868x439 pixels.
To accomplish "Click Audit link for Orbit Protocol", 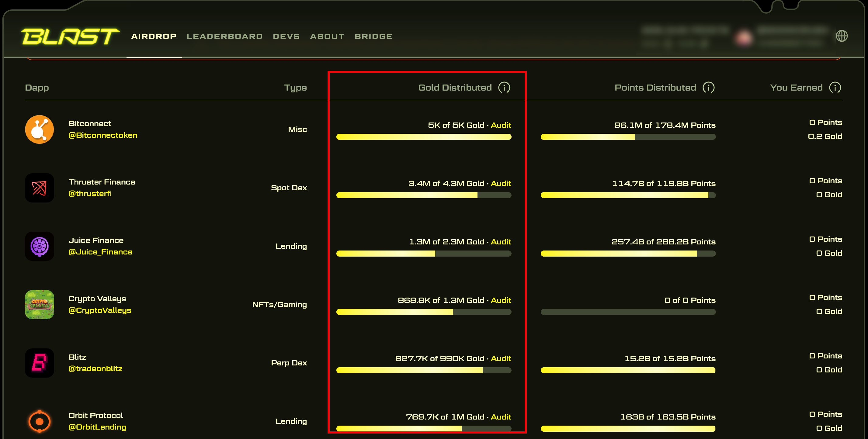I will coord(501,417).
